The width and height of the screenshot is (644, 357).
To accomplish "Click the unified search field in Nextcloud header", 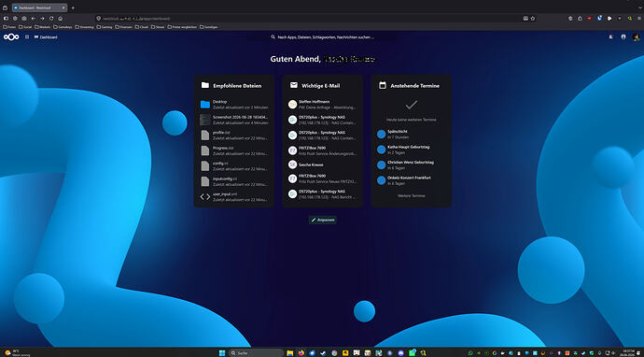I will point(322,37).
